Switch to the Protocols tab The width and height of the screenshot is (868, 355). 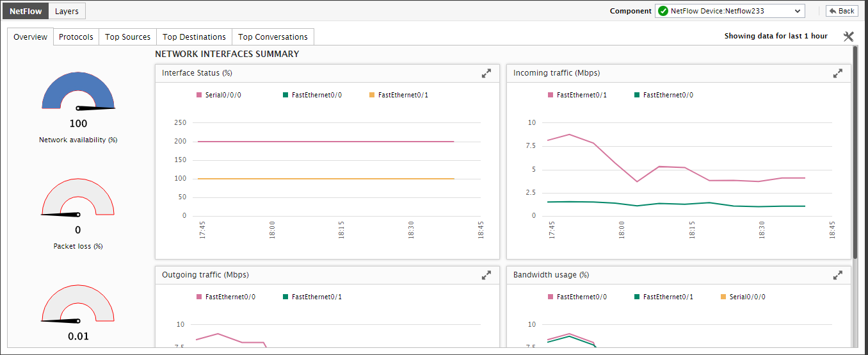(x=76, y=37)
